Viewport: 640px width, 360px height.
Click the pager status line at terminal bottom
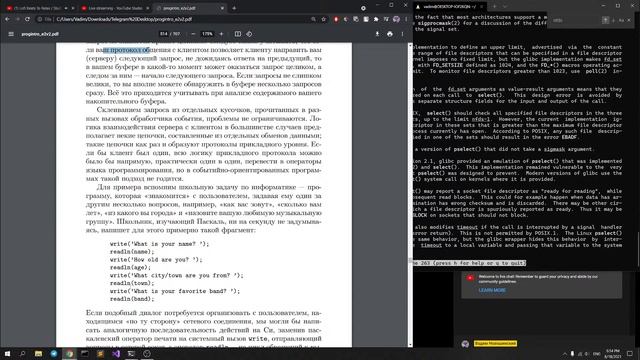tap(468, 263)
